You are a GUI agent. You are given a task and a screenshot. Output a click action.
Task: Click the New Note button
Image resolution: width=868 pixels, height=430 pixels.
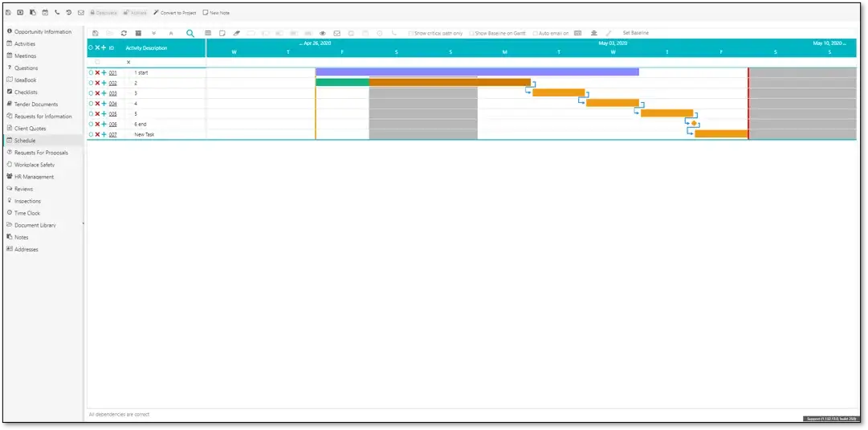[216, 12]
